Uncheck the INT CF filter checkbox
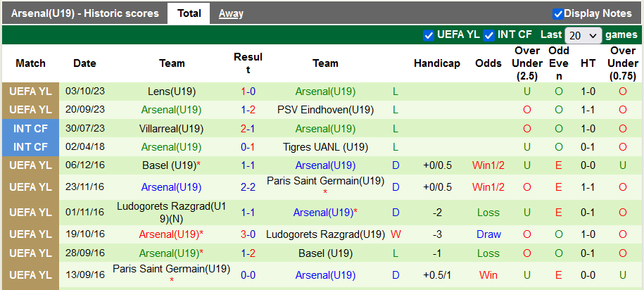Viewport: 644px width, 290px height. click(x=489, y=35)
